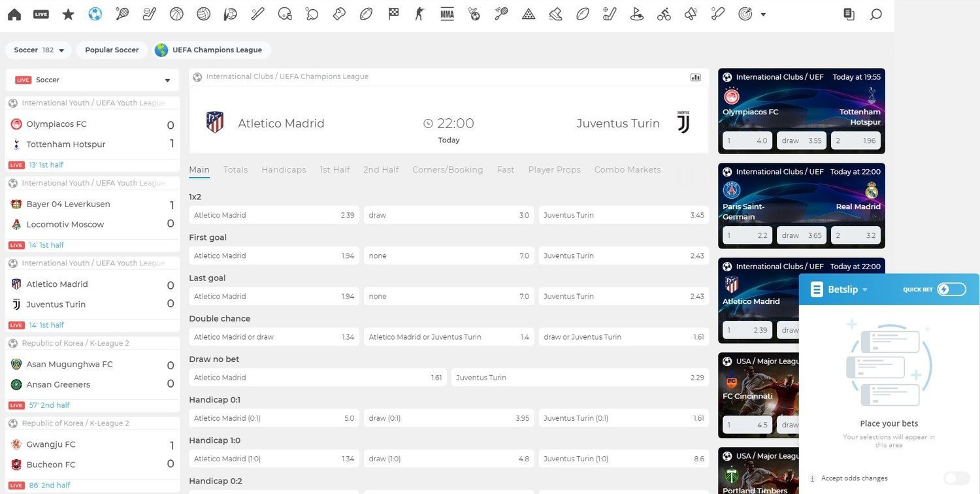Viewport: 980px width, 494px height.
Task: Select the Ice Hockey sport icon
Action: (x=149, y=14)
